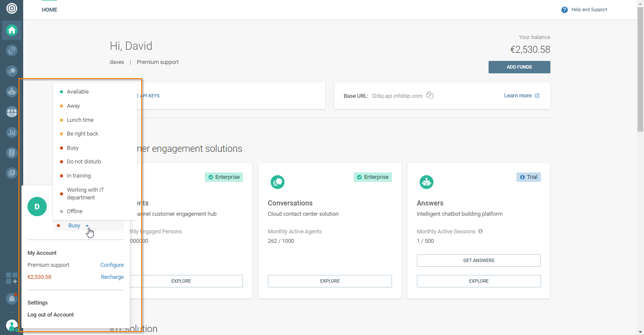Click the Infobip logo at top left
This screenshot has width=644, height=335.
point(12,8)
